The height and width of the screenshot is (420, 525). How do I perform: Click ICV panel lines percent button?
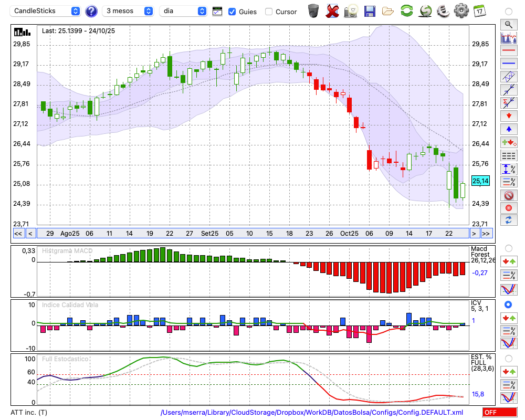[x=509, y=331]
